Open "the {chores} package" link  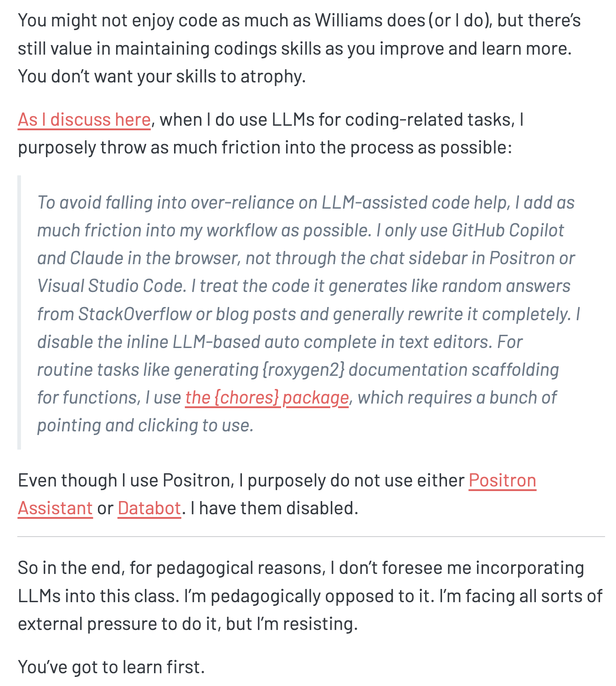tap(267, 398)
